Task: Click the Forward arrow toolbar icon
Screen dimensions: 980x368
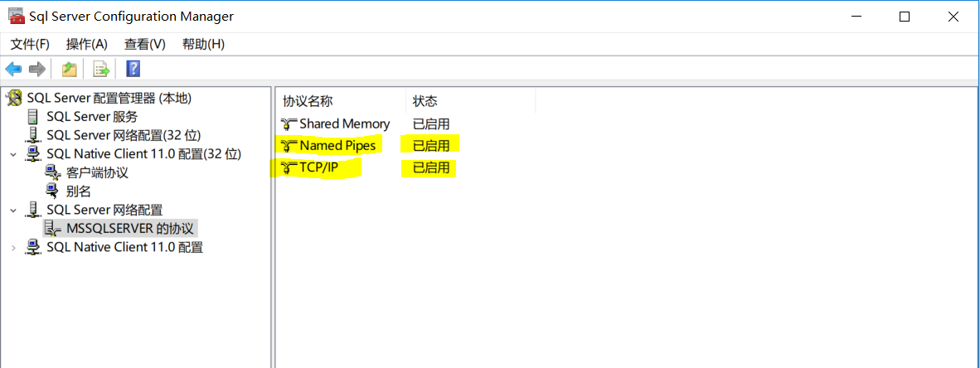Action: pyautogui.click(x=37, y=69)
